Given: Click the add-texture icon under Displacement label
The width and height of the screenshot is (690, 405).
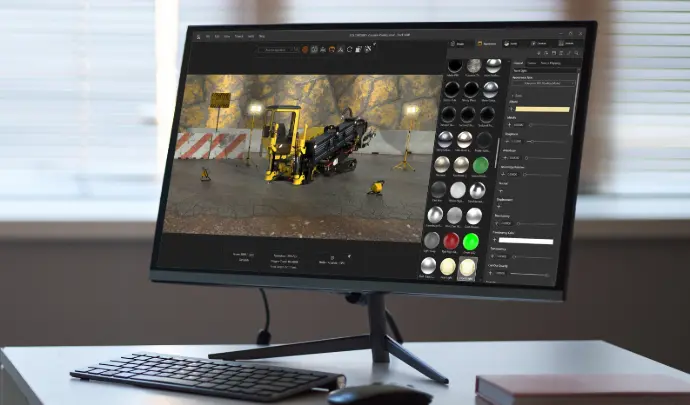Looking at the screenshot, I should (499, 207).
